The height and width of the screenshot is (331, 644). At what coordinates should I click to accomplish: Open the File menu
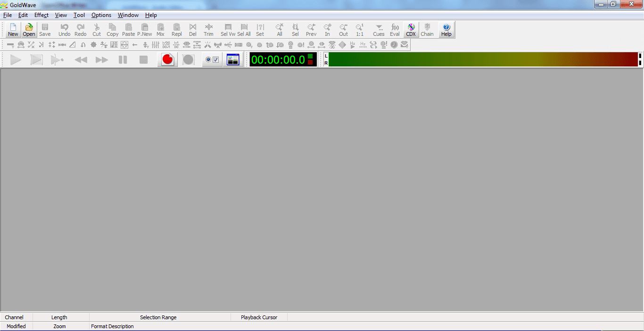[x=8, y=15]
